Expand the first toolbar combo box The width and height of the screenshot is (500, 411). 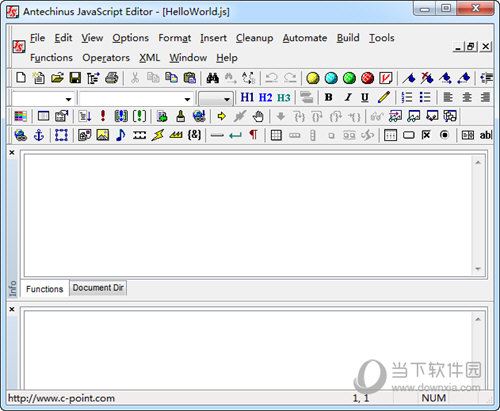[68, 99]
